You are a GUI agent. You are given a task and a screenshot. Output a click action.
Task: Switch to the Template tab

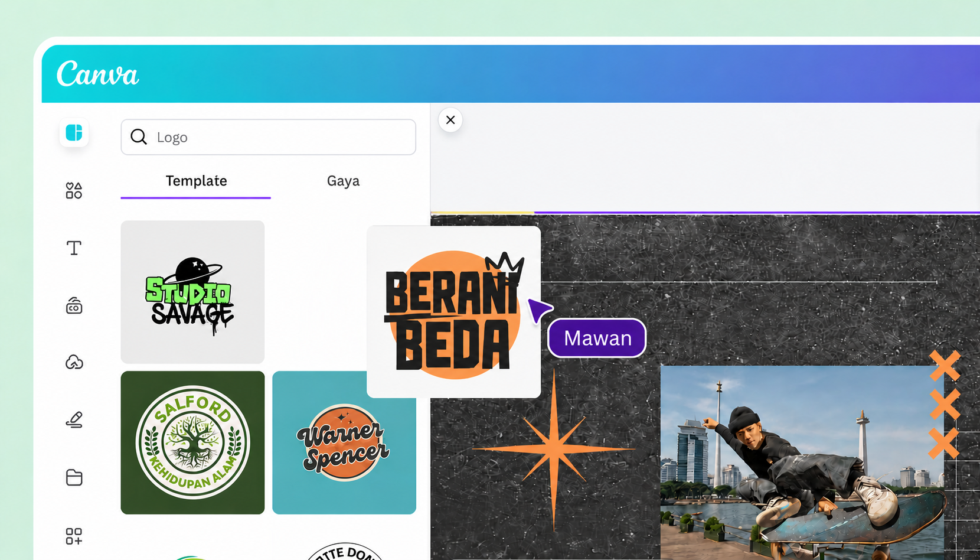tap(196, 181)
